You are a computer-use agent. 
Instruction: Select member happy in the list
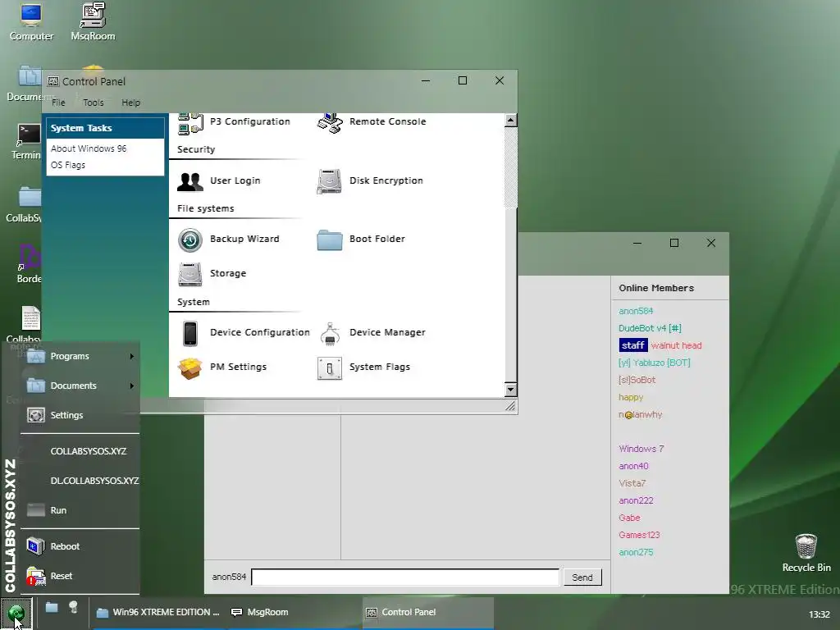pos(631,398)
